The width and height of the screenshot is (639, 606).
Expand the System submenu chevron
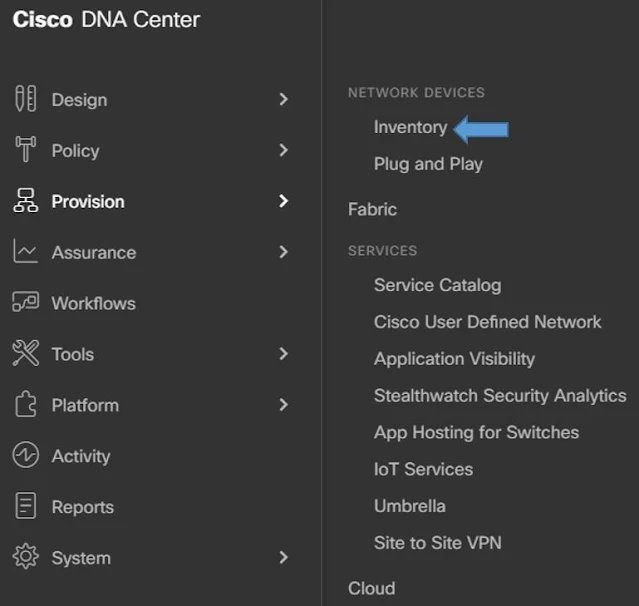click(283, 558)
